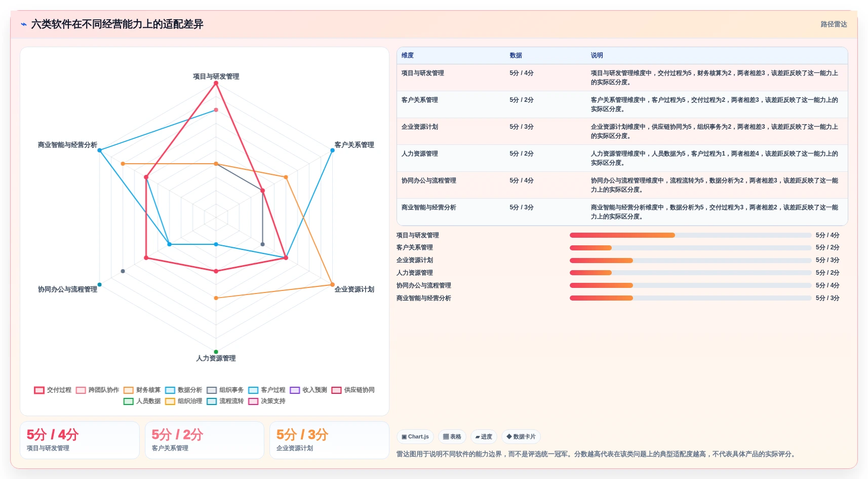Click the 企业资源计划 progress bar
Screen dimensions: 868x479
click(690, 261)
